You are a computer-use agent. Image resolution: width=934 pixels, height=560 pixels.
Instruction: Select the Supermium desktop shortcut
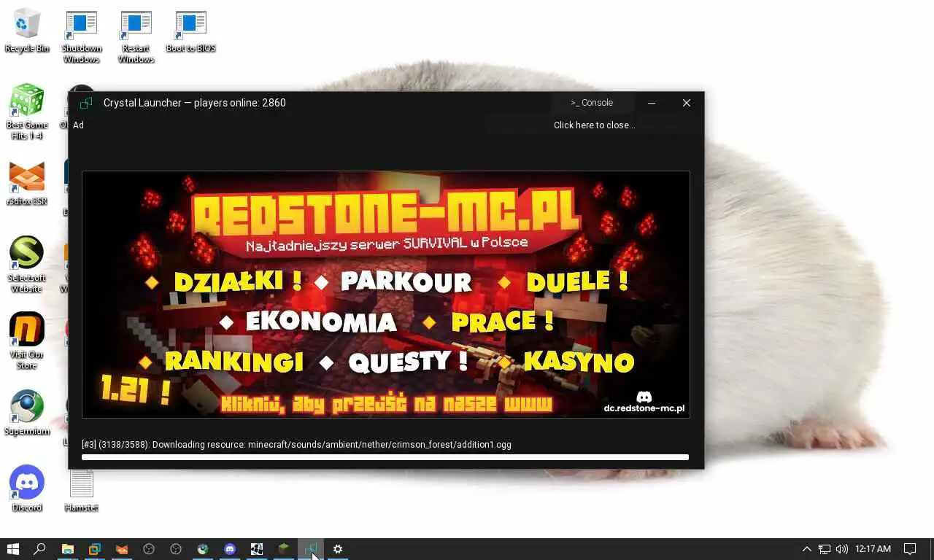coord(27,413)
